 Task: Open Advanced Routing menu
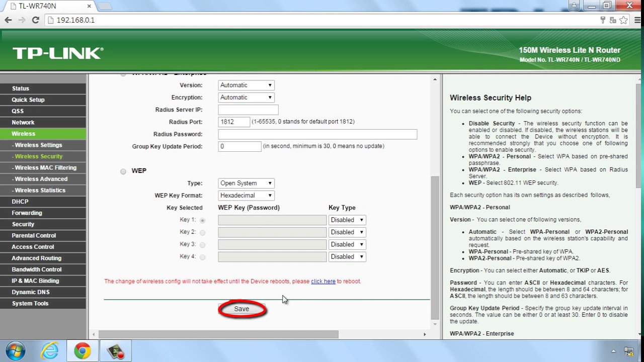pos(43,258)
